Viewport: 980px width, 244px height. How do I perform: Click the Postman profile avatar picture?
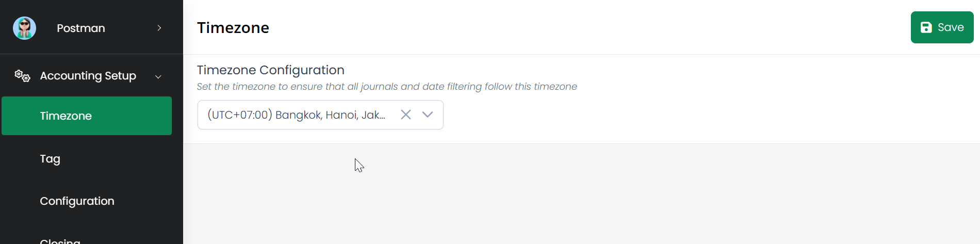tap(24, 28)
